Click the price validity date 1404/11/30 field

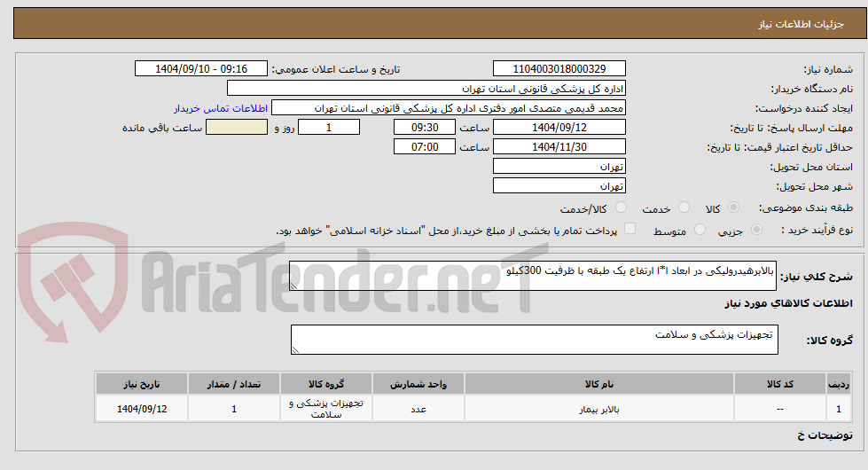point(559,146)
